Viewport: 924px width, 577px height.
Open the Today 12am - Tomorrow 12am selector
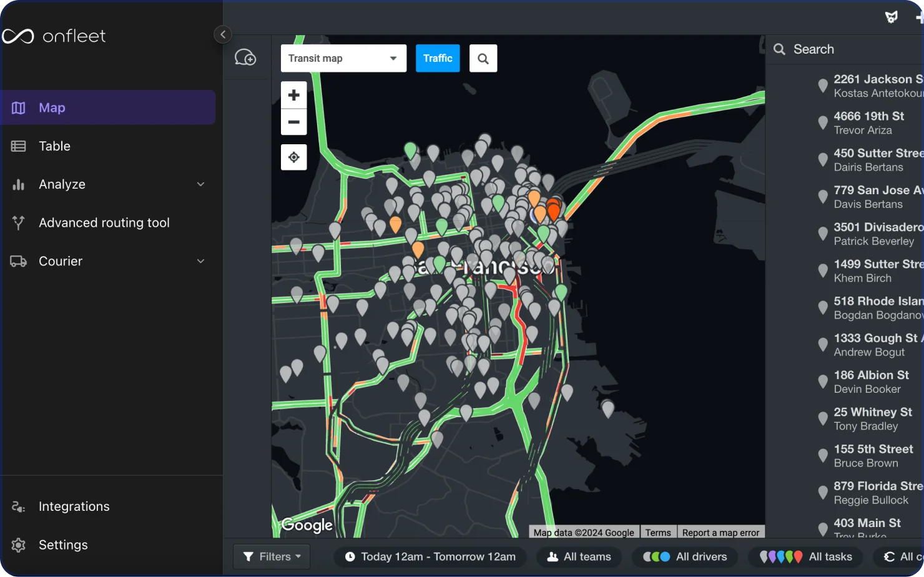click(431, 556)
